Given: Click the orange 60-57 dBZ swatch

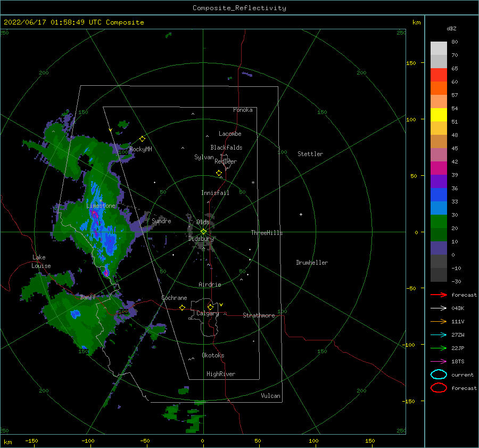Looking at the screenshot, I should coord(439,88).
